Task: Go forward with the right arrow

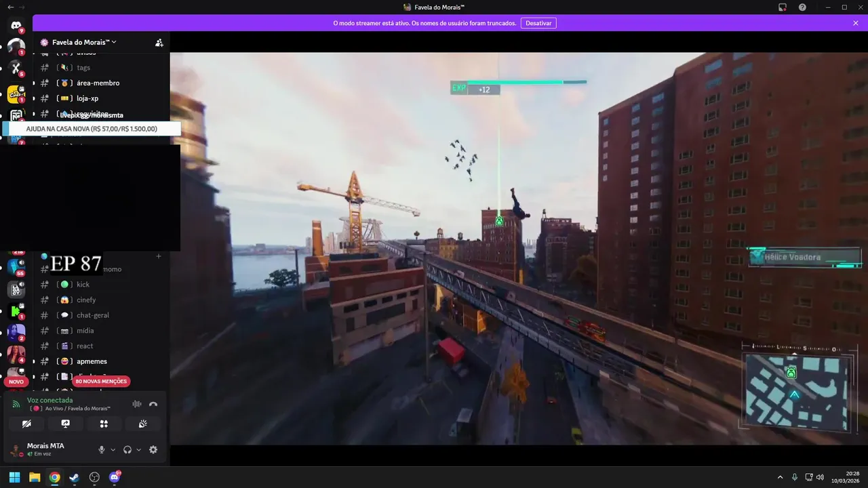Action: click(x=22, y=7)
